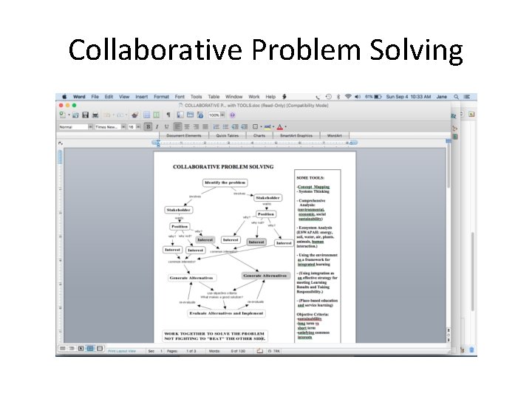Select Justify alignment

click(x=205, y=127)
